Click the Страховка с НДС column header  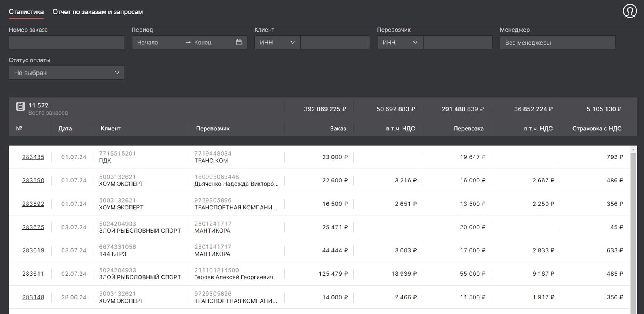point(597,128)
